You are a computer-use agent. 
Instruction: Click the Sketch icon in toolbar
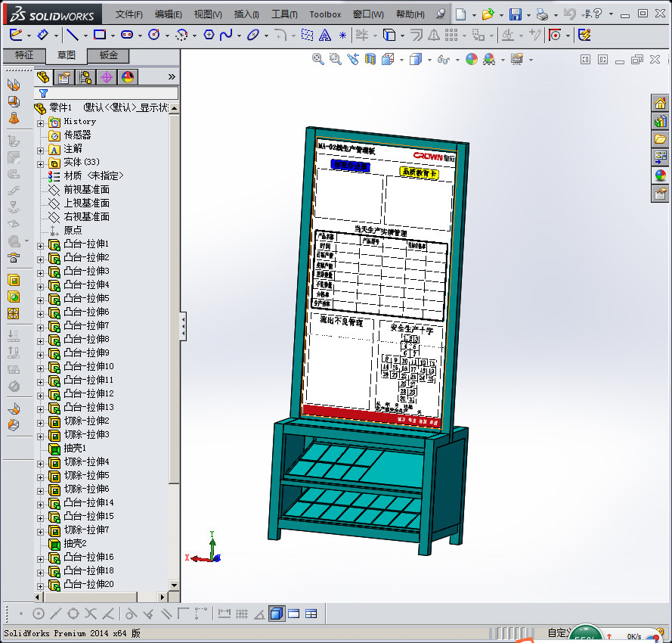pyautogui.click(x=15, y=35)
